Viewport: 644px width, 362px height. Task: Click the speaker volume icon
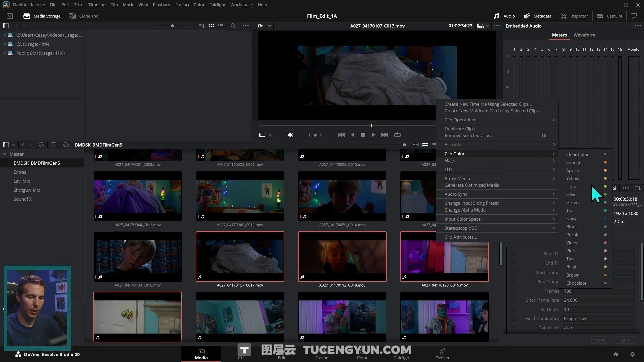click(290, 135)
